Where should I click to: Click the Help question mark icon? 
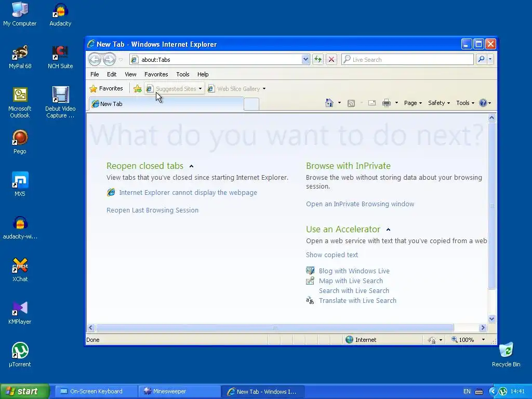pos(483,103)
